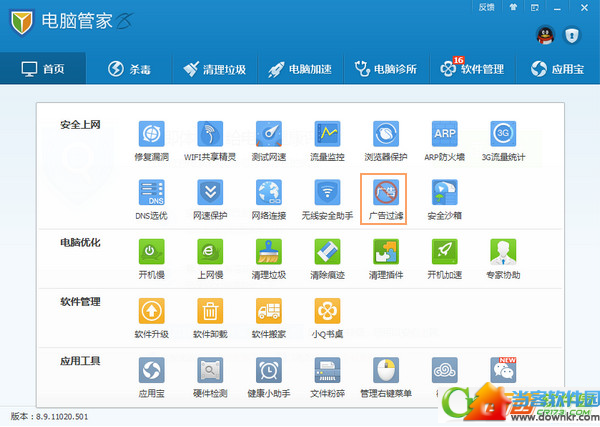Switch to the 应用宝 top tab
The height and width of the screenshot is (427, 600).
(558, 69)
